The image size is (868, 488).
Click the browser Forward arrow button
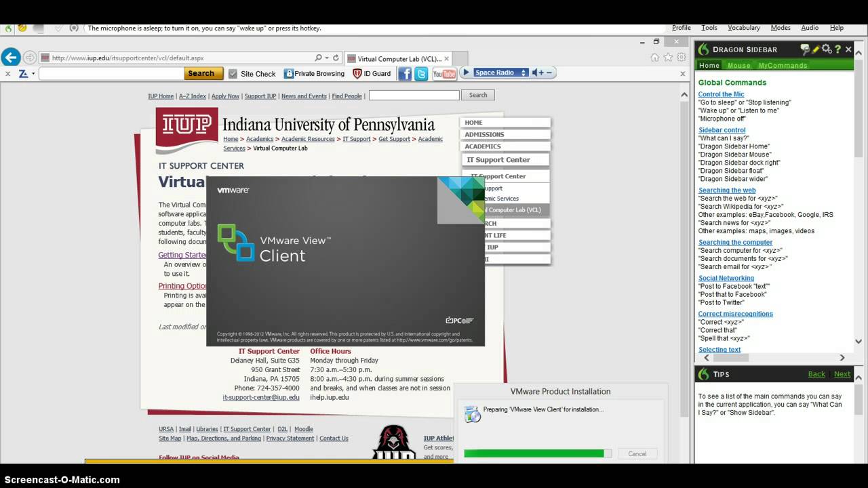click(x=30, y=58)
